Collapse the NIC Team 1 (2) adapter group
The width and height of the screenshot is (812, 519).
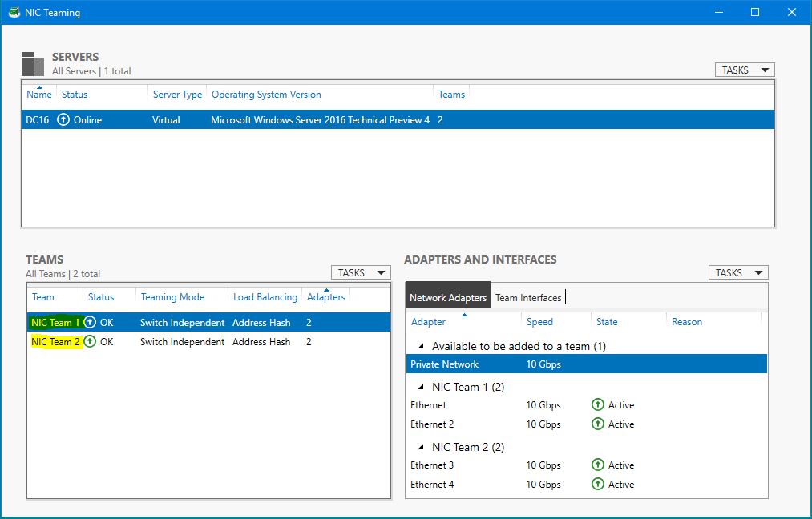(421, 387)
